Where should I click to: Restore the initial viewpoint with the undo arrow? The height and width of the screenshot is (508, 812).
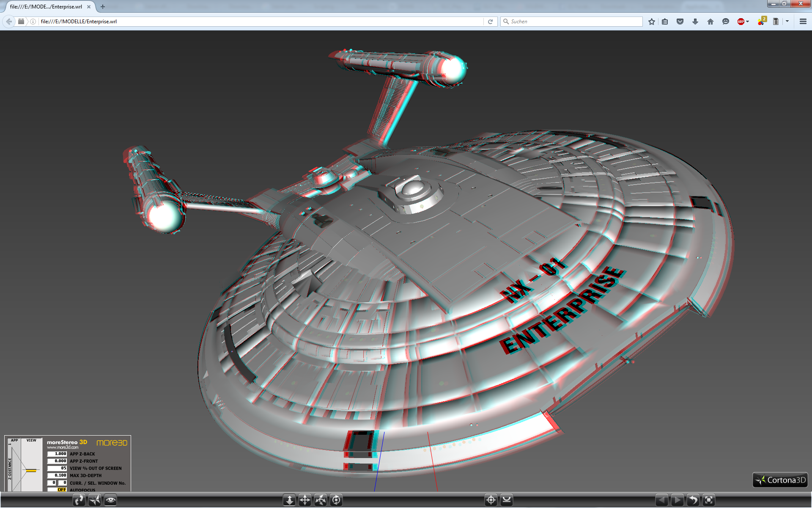[693, 500]
